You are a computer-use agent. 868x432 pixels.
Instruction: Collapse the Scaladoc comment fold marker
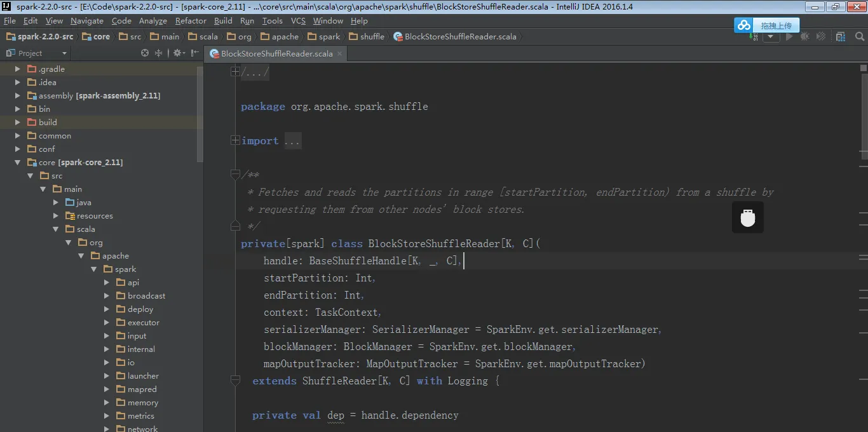point(235,174)
